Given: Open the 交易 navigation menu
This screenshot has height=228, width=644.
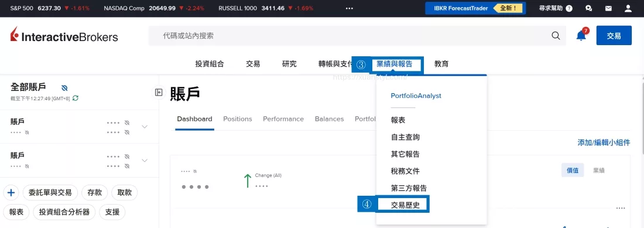Looking at the screenshot, I should [253, 64].
